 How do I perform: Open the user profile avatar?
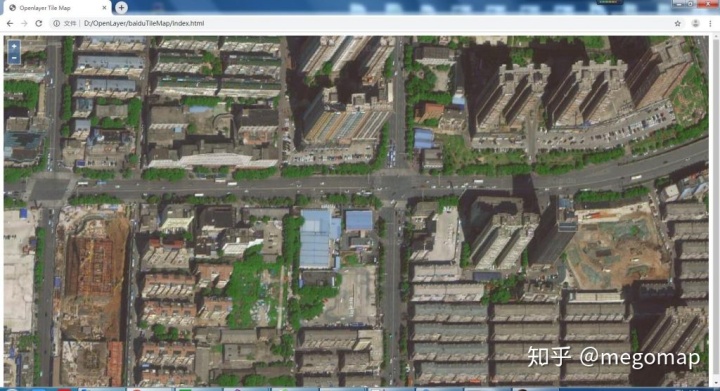[x=695, y=23]
